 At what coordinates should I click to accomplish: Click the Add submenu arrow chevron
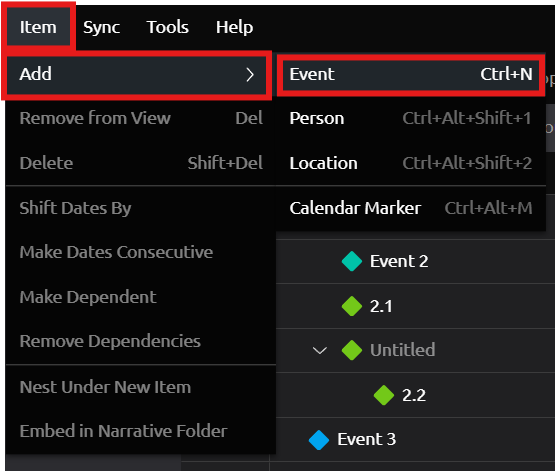coord(250,74)
